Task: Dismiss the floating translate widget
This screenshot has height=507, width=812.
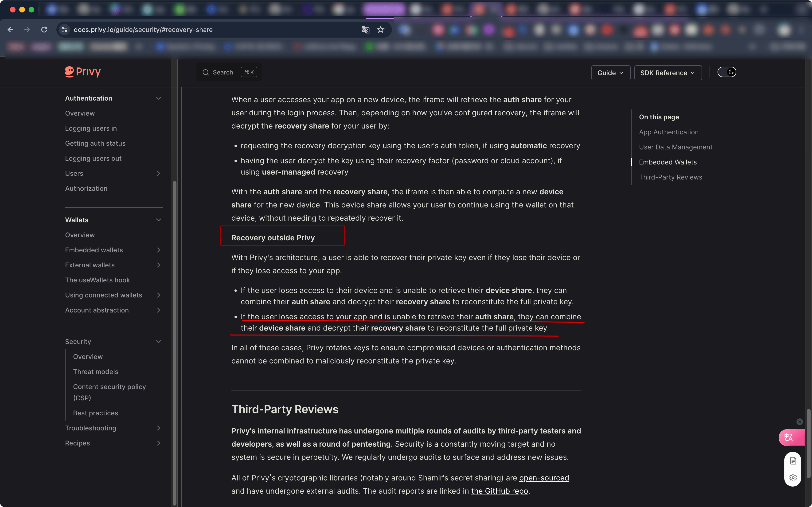Action: [800, 421]
